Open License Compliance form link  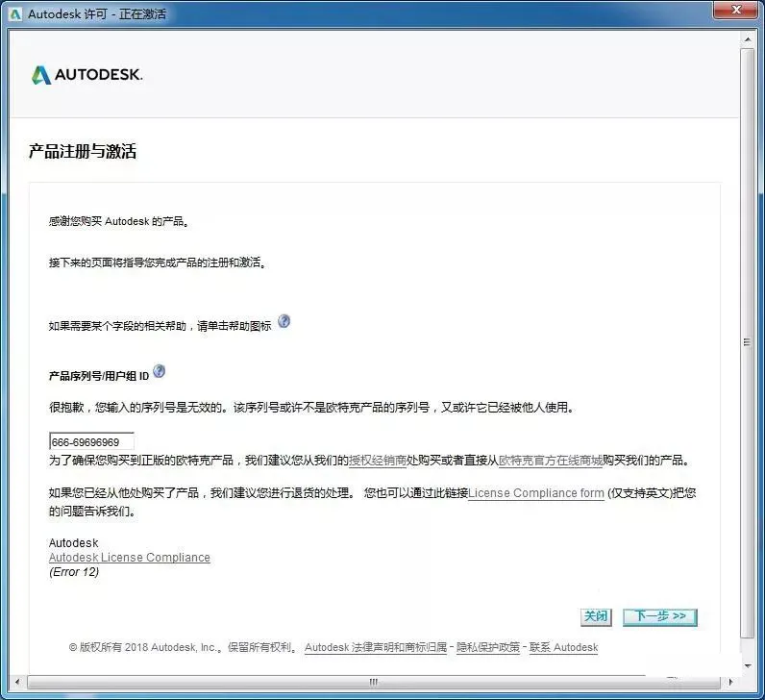click(x=536, y=493)
